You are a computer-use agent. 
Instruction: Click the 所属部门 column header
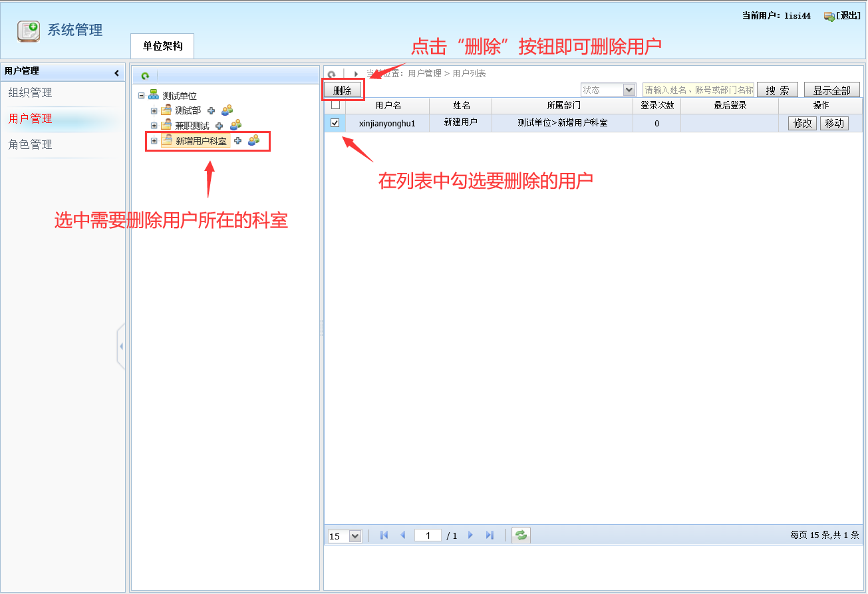[x=563, y=106]
